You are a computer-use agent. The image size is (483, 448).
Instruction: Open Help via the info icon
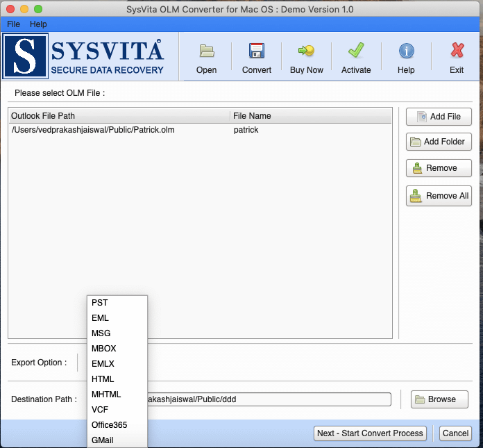[x=406, y=51]
